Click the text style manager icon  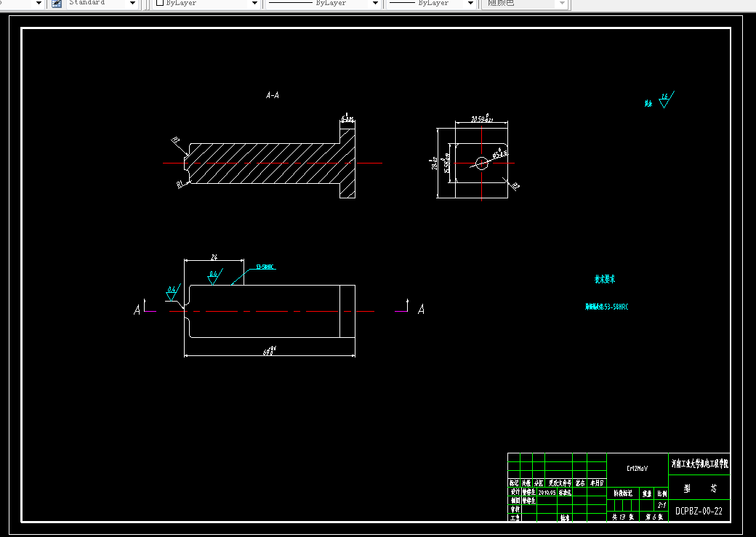[x=57, y=4]
